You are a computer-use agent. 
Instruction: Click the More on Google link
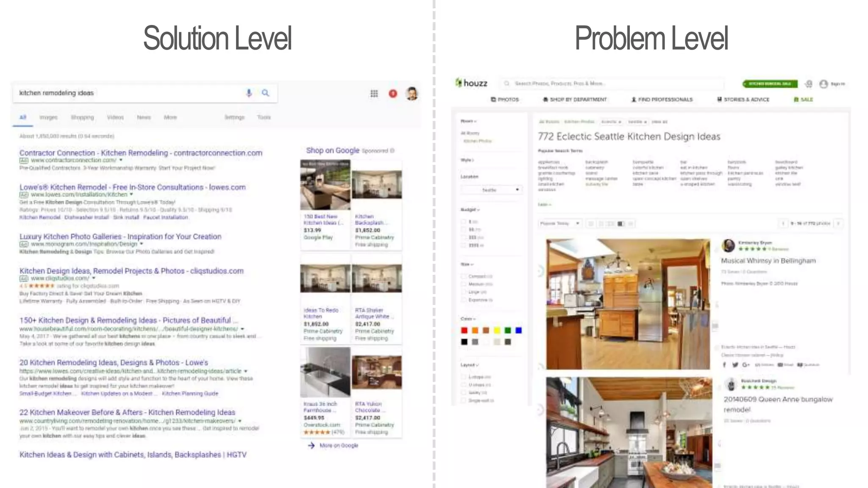338,446
